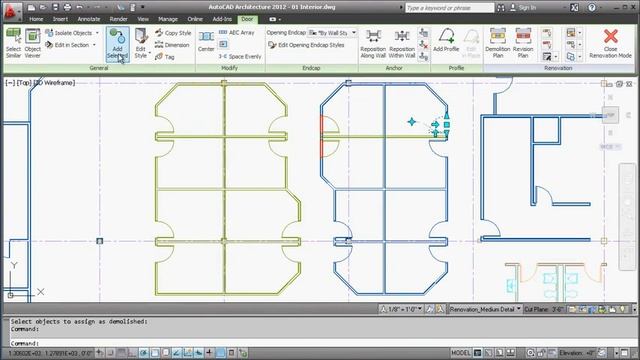Click the release anchor icon with red X
This screenshot has height=360, width=640.
point(424,44)
